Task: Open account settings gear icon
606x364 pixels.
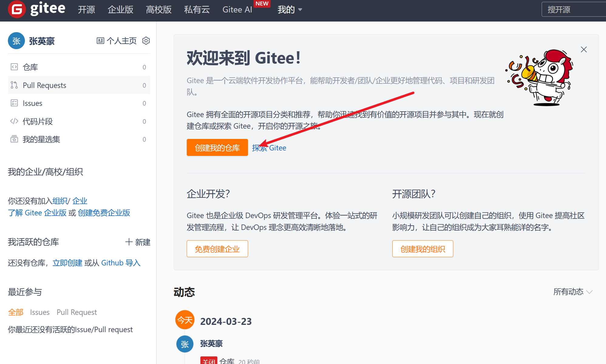Action: (146, 41)
